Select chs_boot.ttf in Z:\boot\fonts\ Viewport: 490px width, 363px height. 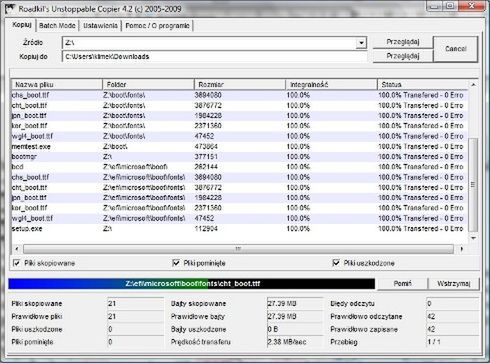240,95
